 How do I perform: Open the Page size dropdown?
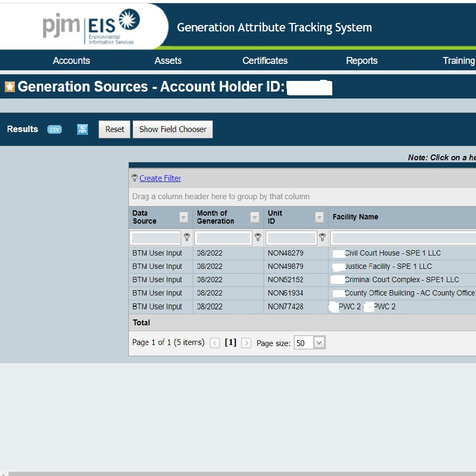point(319,343)
